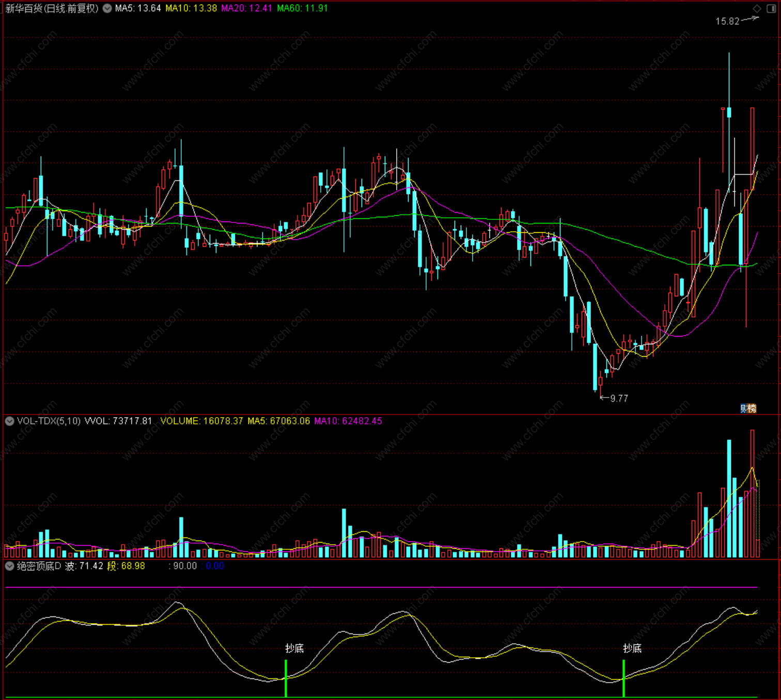Click the second 抄底 signal label
The width and height of the screenshot is (781, 700).
(x=632, y=648)
